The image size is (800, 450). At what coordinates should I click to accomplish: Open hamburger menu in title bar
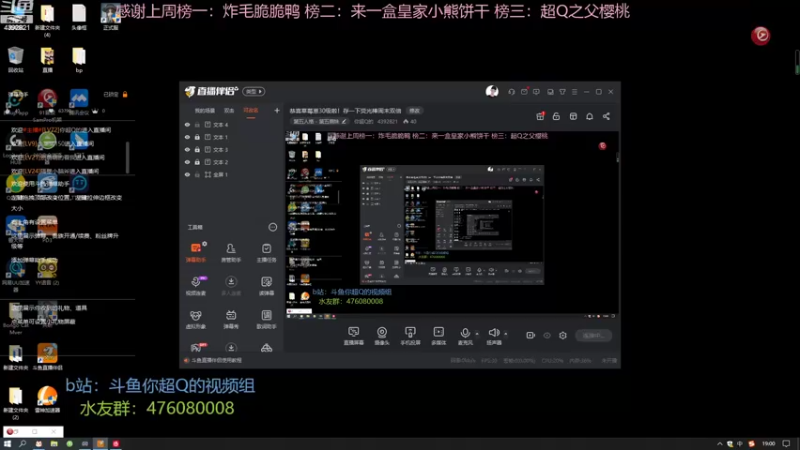tap(574, 92)
